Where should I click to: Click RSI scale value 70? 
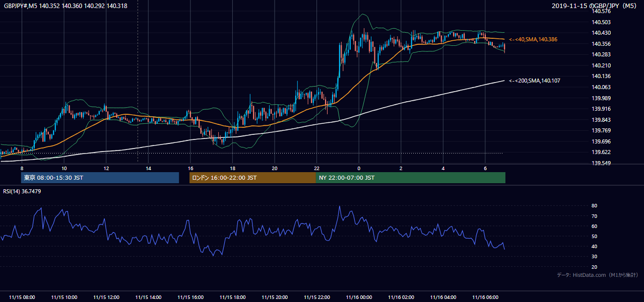[x=595, y=216]
